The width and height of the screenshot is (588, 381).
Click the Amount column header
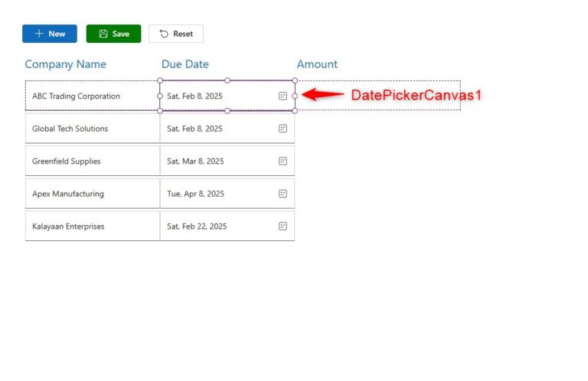pos(317,64)
